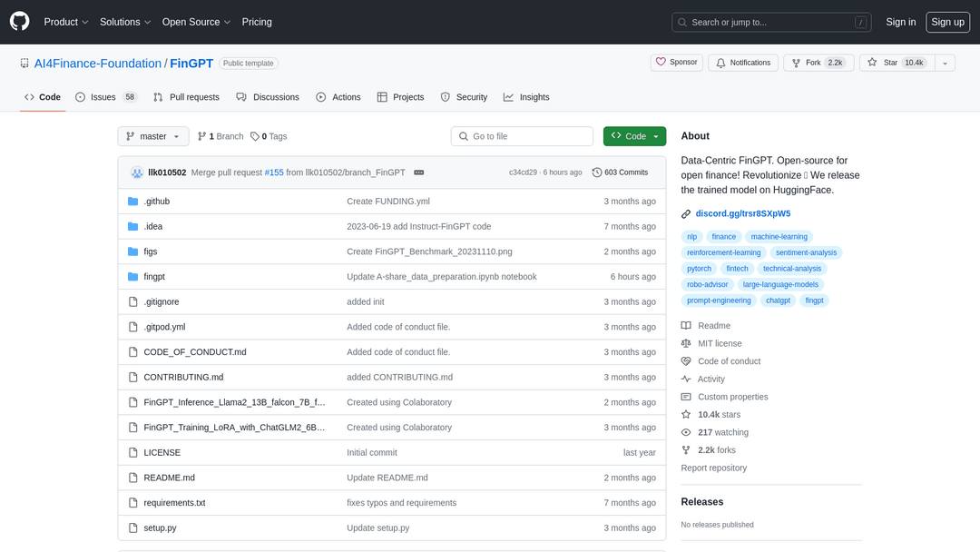Open the discord.gg/trsr8SXpW5 link
Screen dimensions: 980x552
coord(742,214)
